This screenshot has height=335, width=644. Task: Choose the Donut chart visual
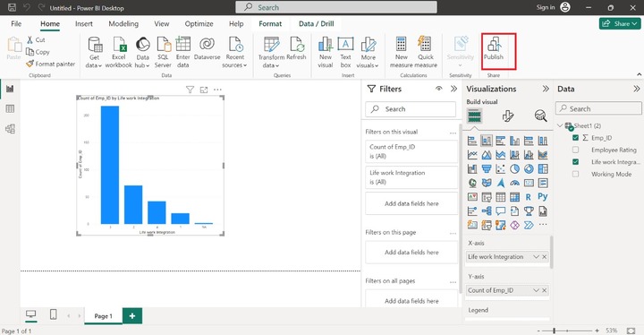coord(529,168)
